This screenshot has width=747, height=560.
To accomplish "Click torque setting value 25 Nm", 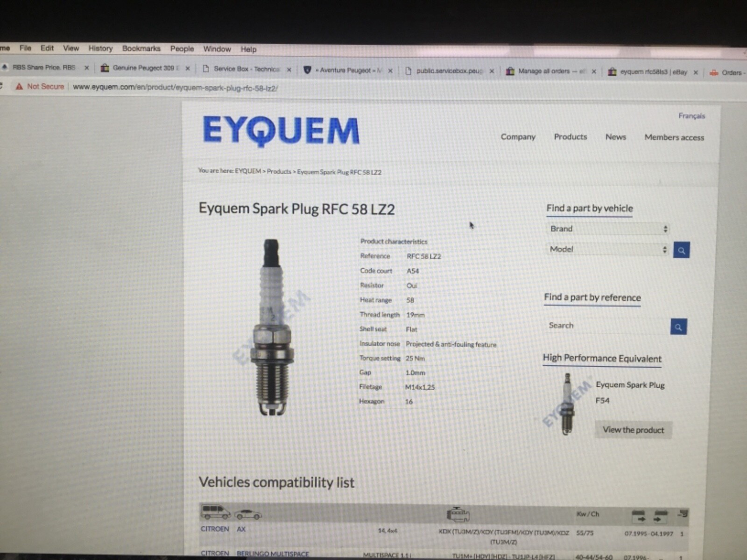I will (415, 358).
